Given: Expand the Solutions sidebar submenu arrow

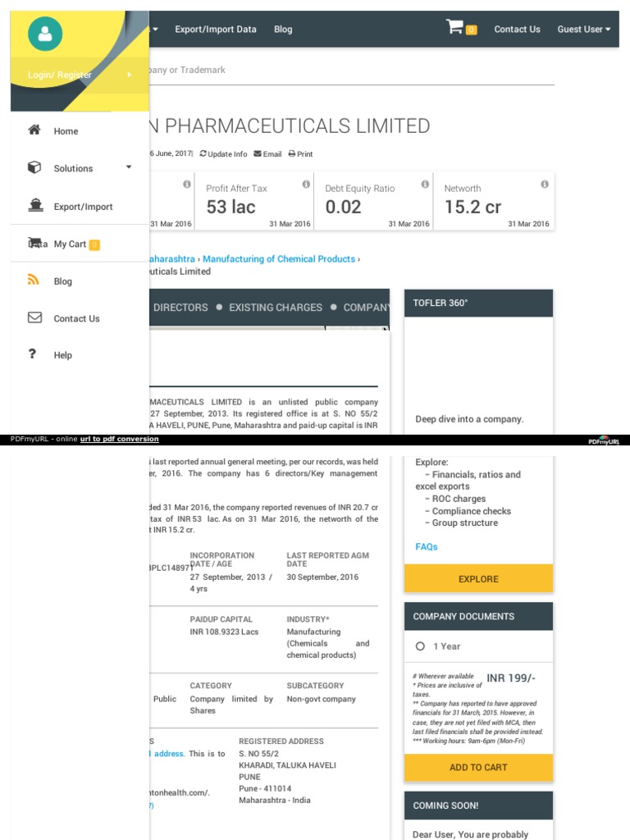Looking at the screenshot, I should [129, 167].
